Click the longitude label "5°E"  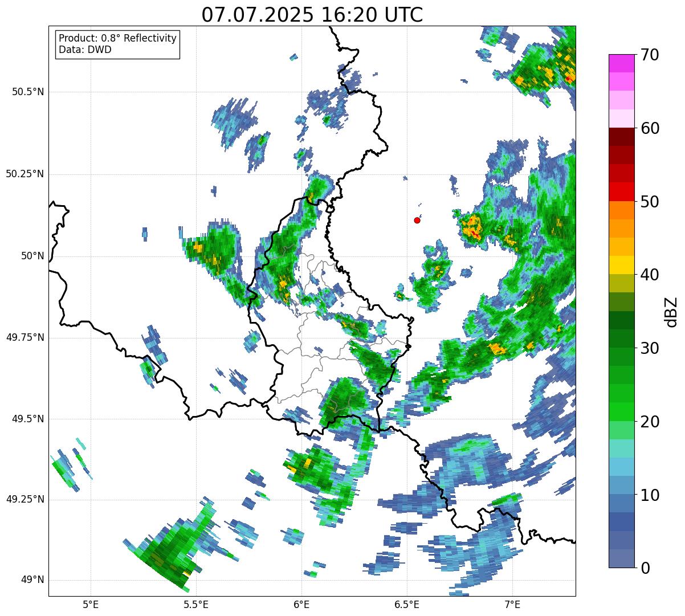91,604
